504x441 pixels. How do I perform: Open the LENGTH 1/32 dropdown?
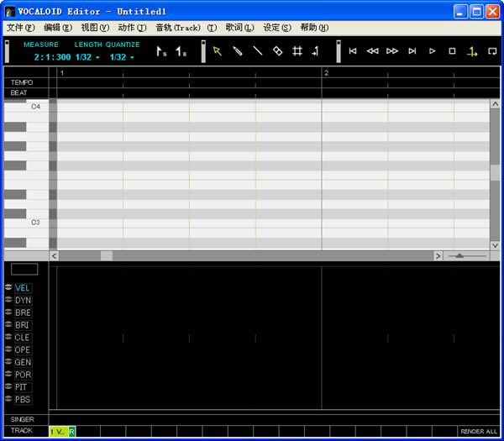click(87, 58)
